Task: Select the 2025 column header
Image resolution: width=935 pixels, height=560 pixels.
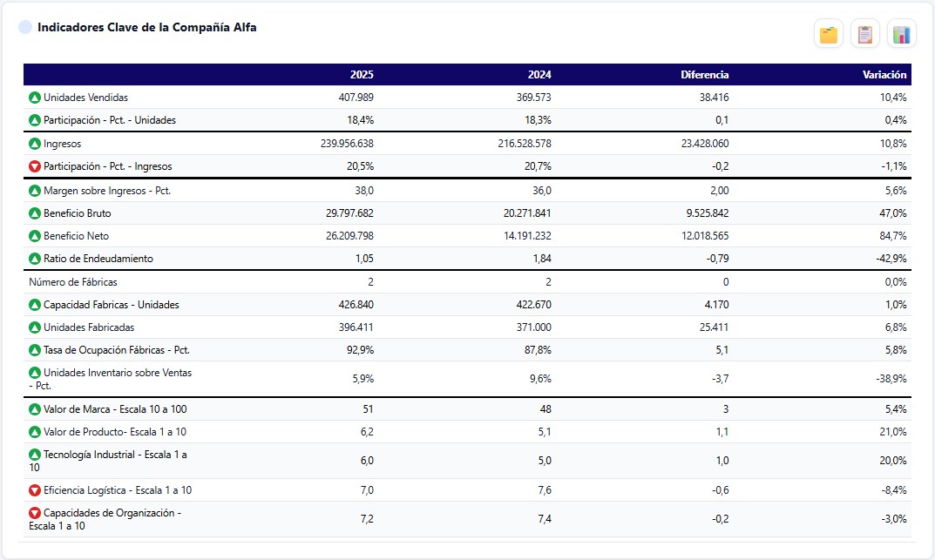Action: coord(362,75)
